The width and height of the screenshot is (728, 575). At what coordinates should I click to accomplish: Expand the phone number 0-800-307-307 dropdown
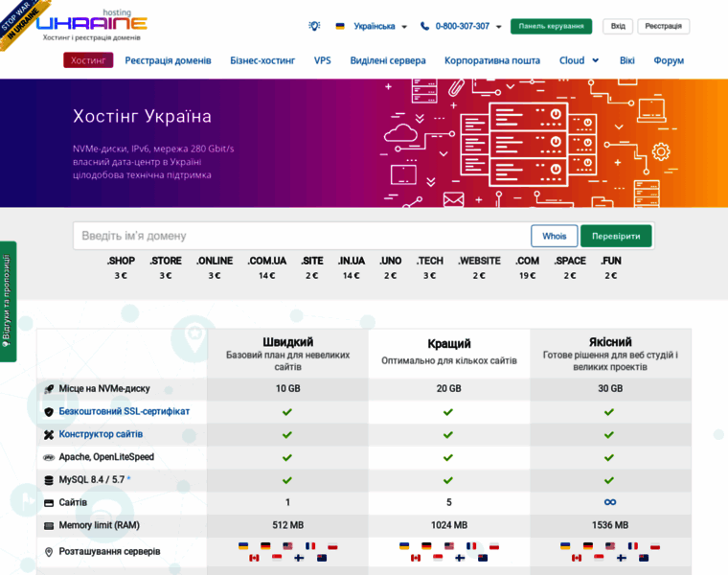coord(498,27)
